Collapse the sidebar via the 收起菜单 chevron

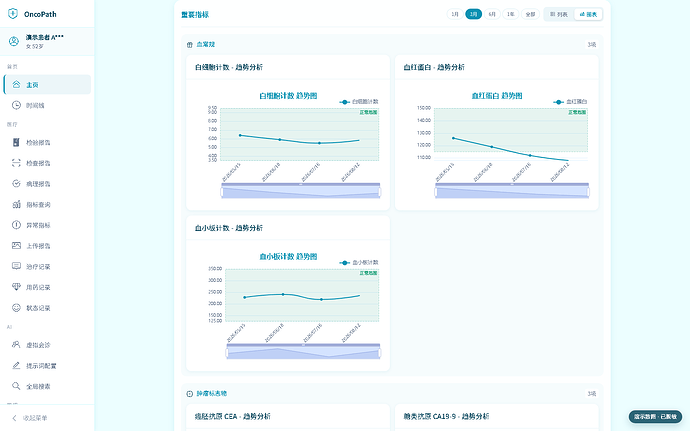coord(15,418)
